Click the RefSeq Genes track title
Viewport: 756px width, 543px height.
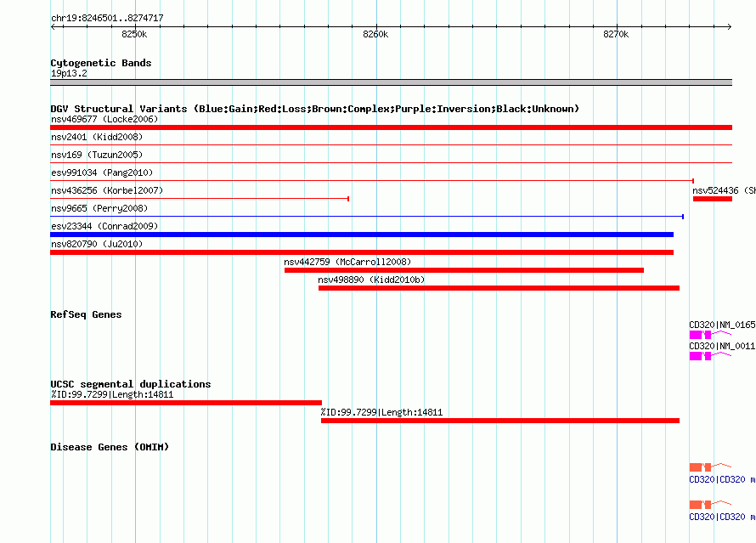pos(86,314)
